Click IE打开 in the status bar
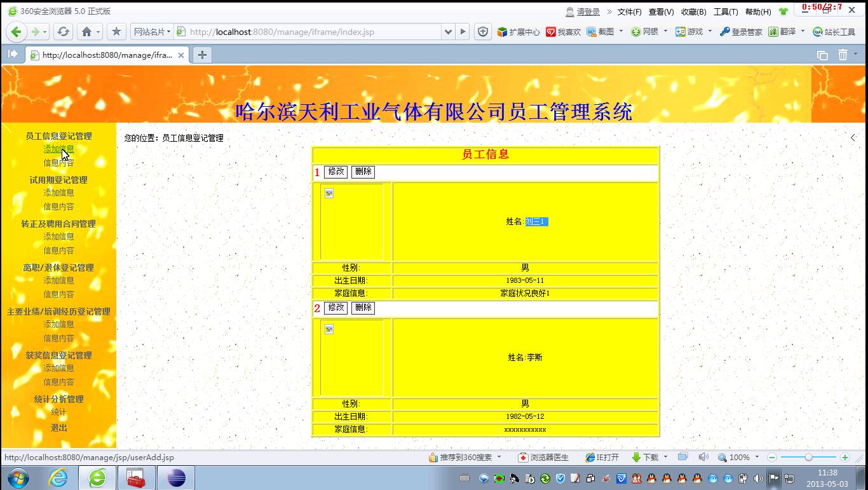Image resolution: width=868 pixels, height=490 pixels. (x=602, y=458)
